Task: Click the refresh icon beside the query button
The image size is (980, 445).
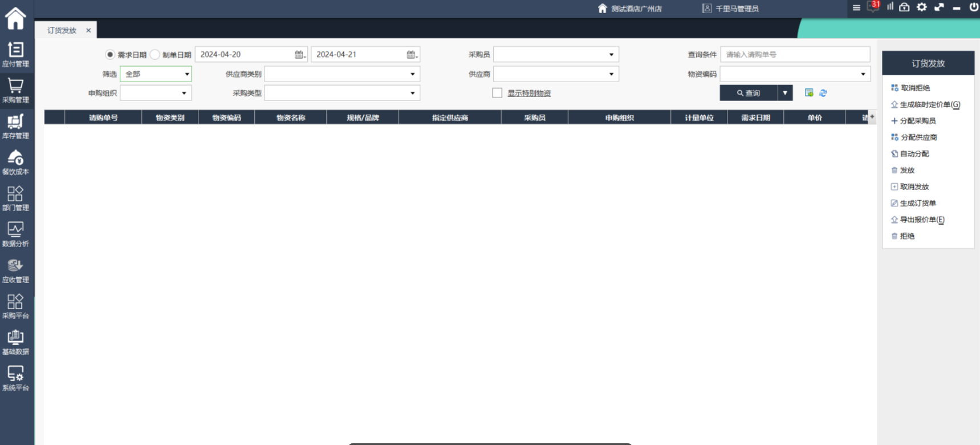Action: tap(823, 93)
